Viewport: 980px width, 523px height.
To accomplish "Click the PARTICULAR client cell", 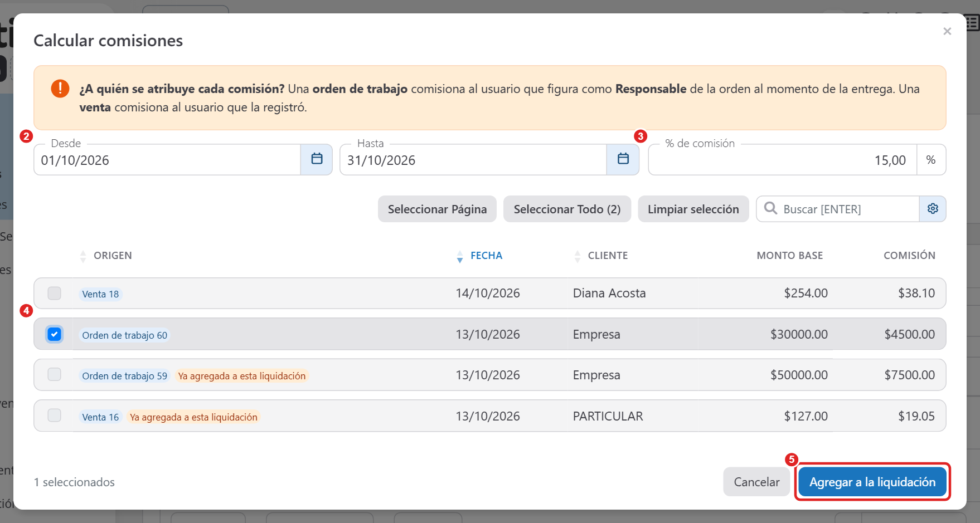I will pos(608,416).
